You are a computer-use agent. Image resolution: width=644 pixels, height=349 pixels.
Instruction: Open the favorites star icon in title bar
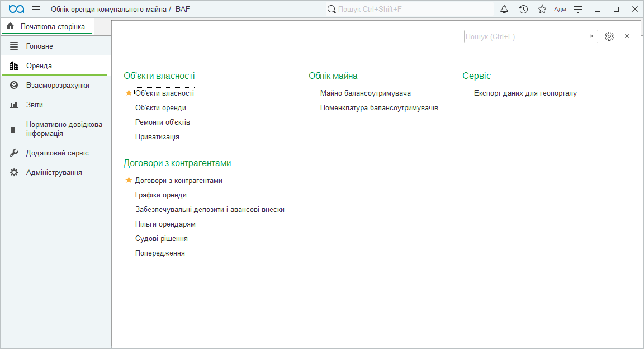[542, 9]
